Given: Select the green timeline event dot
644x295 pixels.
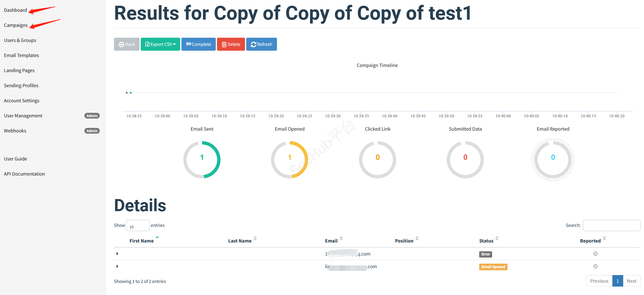Looking at the screenshot, I should (x=131, y=93).
